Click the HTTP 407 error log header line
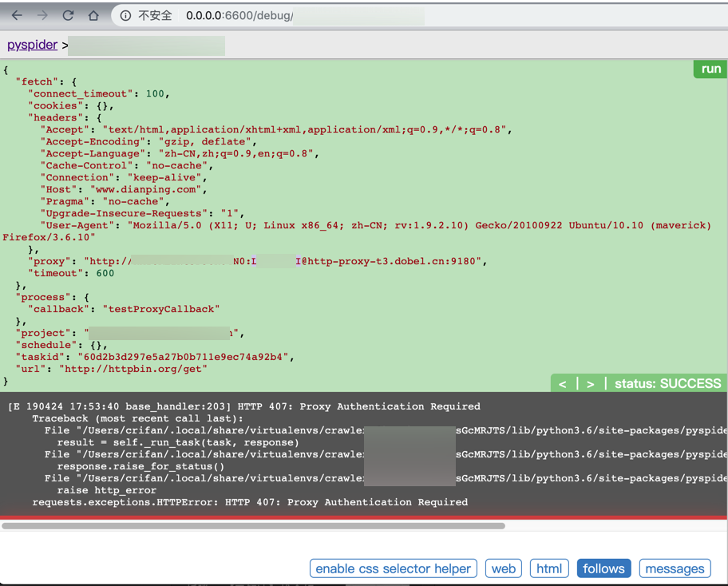 coord(244,406)
